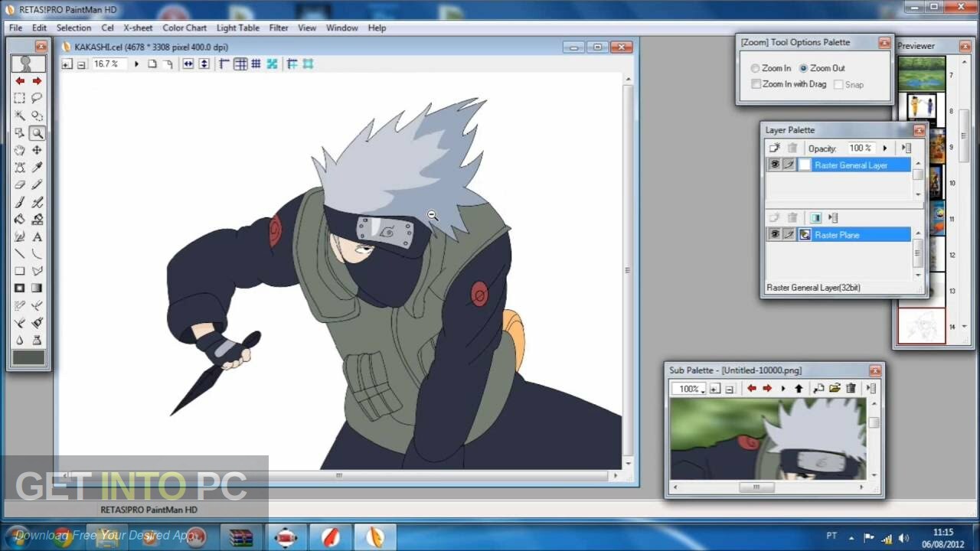
Task: Delete image using Sub Palette trash icon
Action: (851, 388)
